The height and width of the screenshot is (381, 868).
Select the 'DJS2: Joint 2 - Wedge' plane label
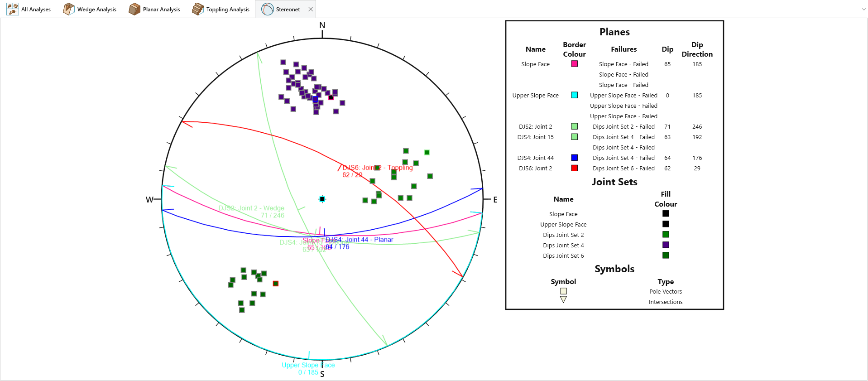click(251, 208)
